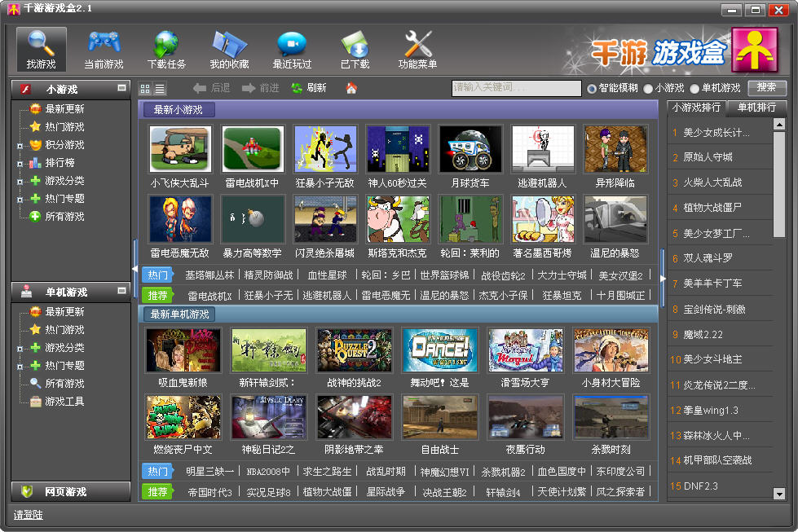Image resolution: width=798 pixels, height=532 pixels.
Task: Open the 找游戏 search games icon
Action: pyautogui.click(x=42, y=48)
